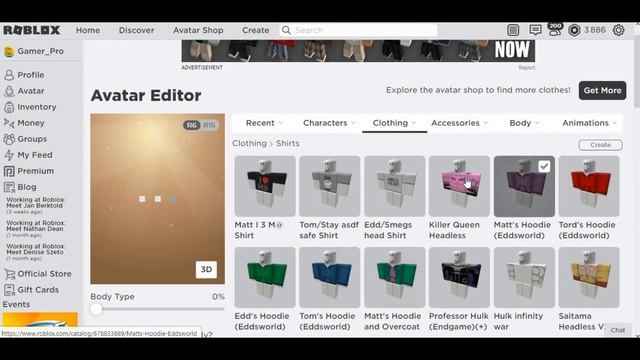The height and width of the screenshot is (360, 640).
Task: Select Edd/Smegs head Shirt thumbnail
Action: tap(394, 186)
